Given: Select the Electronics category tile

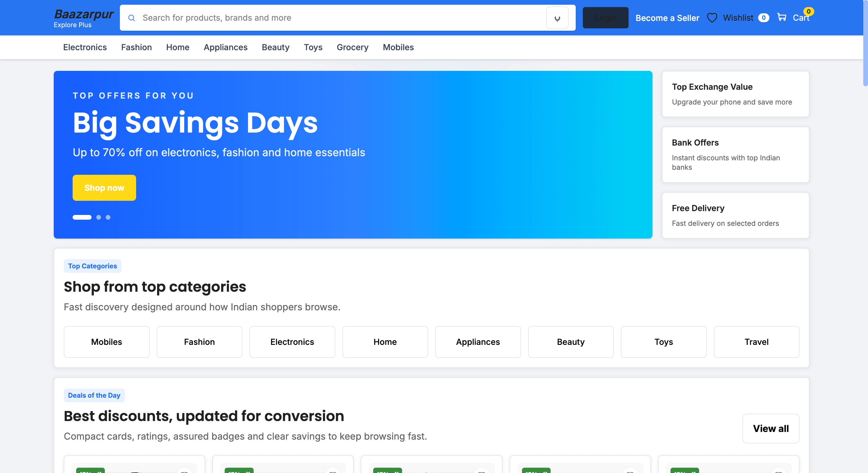Looking at the screenshot, I should click(x=292, y=342).
